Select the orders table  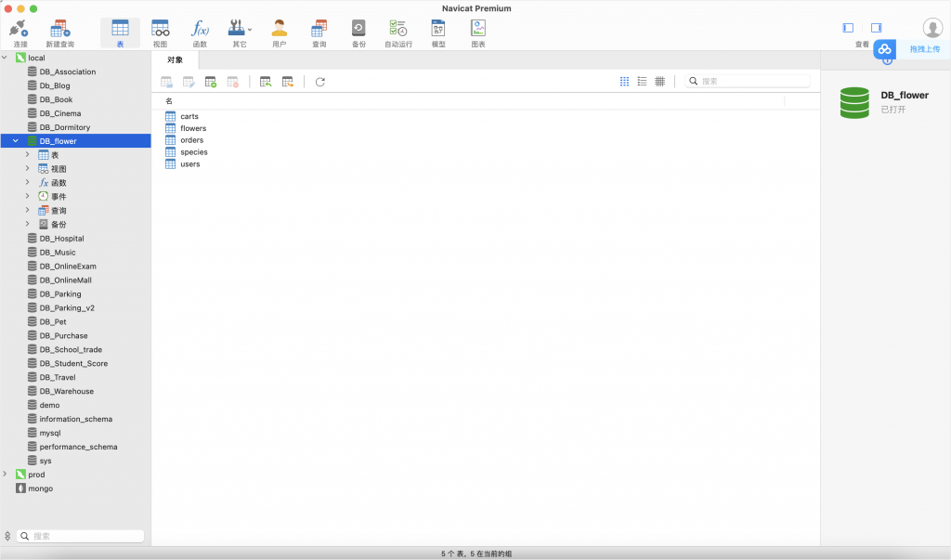tap(191, 140)
